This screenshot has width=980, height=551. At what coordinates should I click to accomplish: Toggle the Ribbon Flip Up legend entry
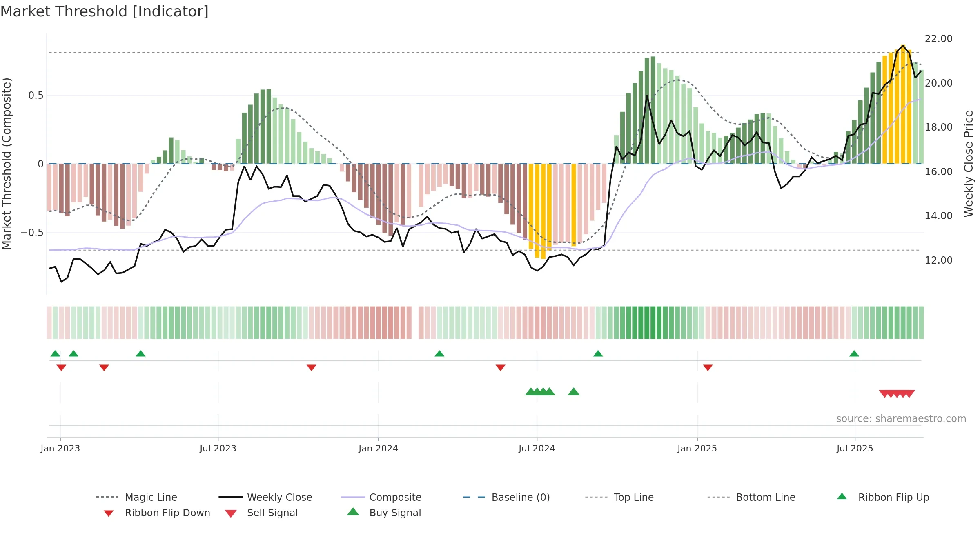(883, 497)
